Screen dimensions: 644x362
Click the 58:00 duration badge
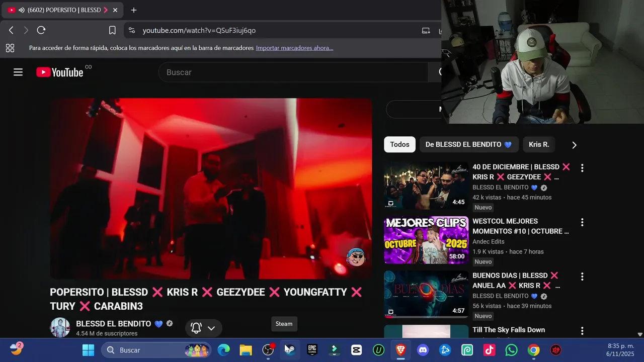[457, 256]
